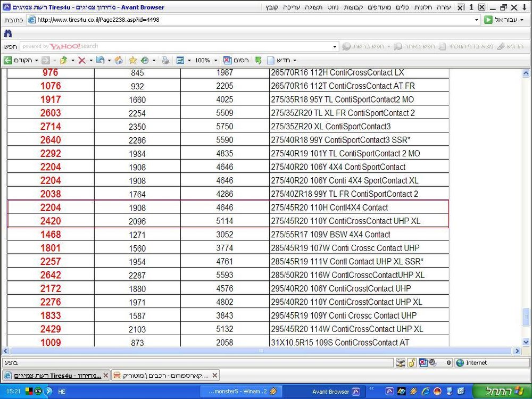Click the close-all-tabs X icon in menu bar

pos(461,7)
